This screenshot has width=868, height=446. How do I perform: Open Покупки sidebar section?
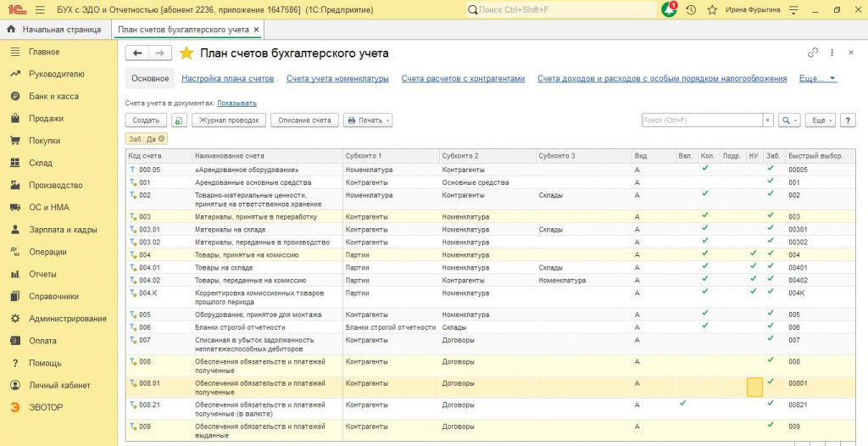click(x=44, y=141)
